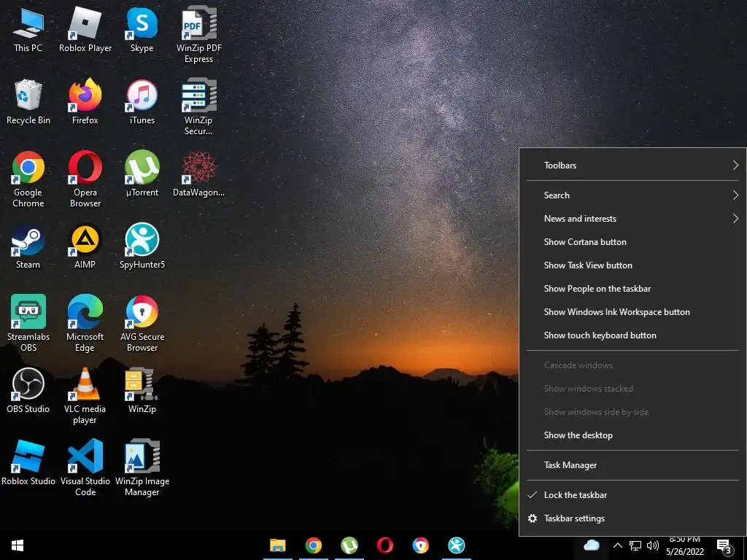Click the OneDrive cloud tray icon

(591, 545)
